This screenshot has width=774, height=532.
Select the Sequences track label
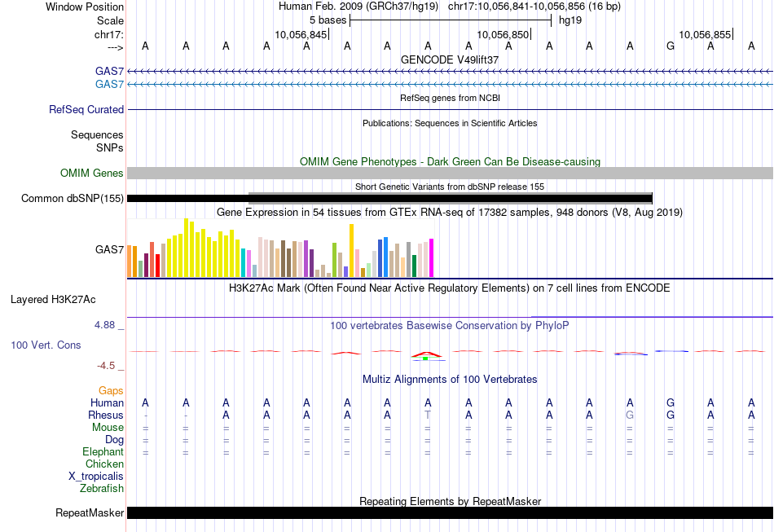pyautogui.click(x=97, y=134)
